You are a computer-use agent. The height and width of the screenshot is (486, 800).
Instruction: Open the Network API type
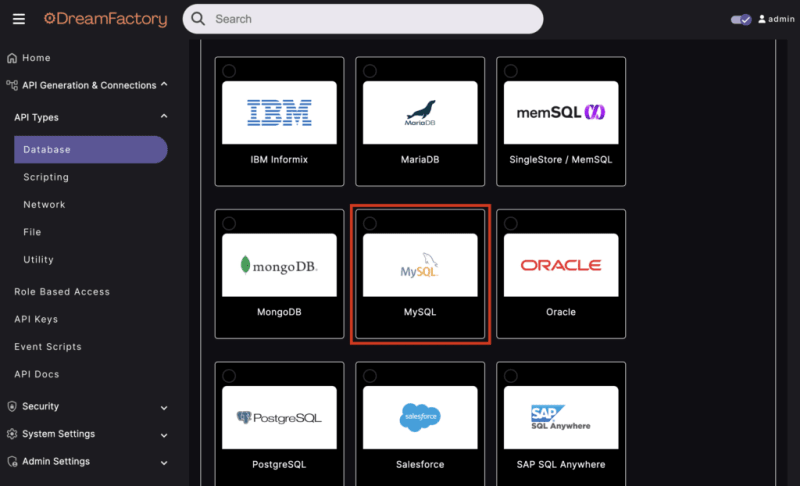(44, 204)
